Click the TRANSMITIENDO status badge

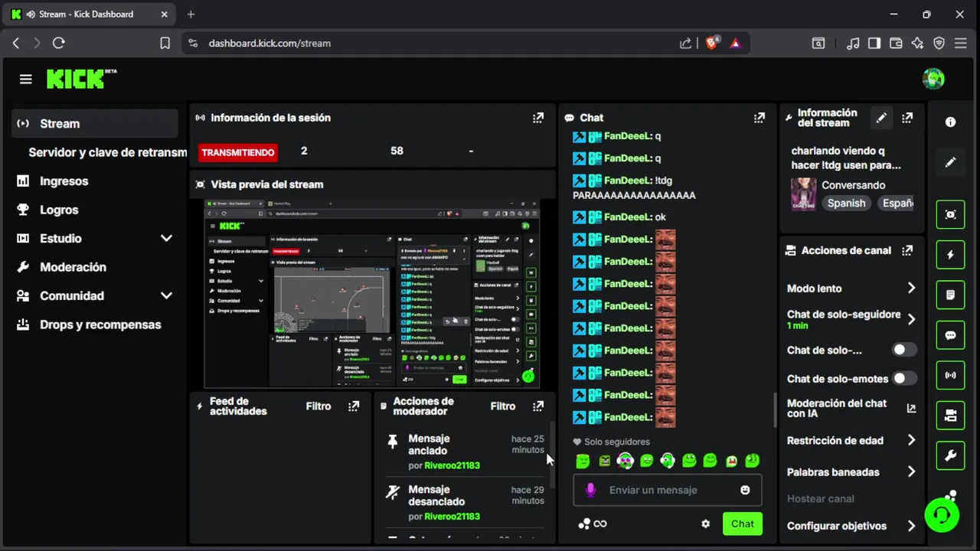tap(237, 152)
